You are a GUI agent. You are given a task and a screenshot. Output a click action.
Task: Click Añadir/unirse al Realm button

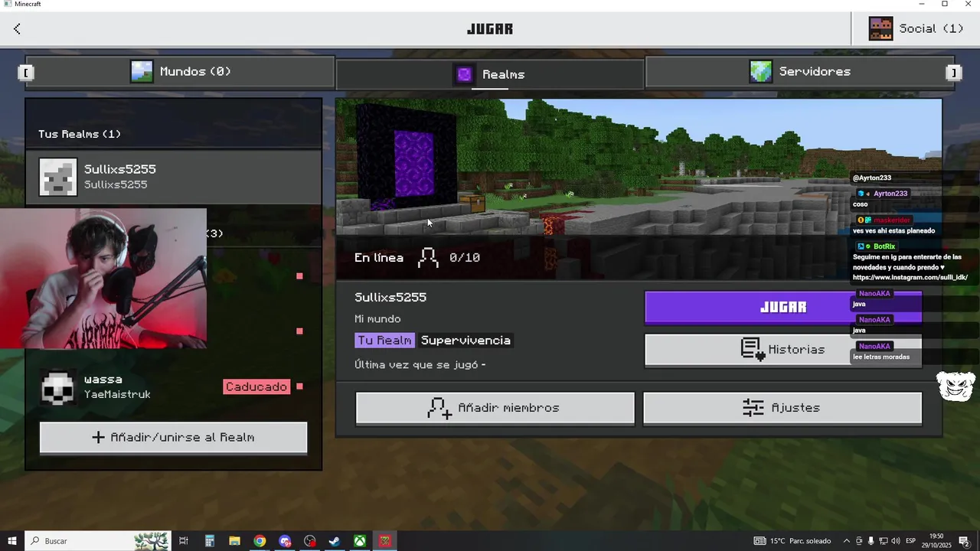point(174,437)
